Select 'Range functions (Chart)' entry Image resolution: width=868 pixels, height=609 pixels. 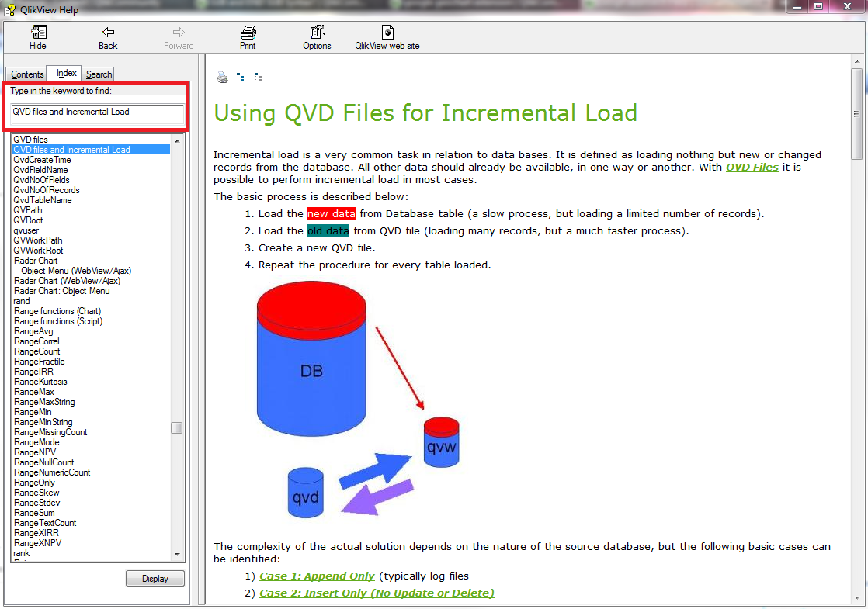coord(57,311)
